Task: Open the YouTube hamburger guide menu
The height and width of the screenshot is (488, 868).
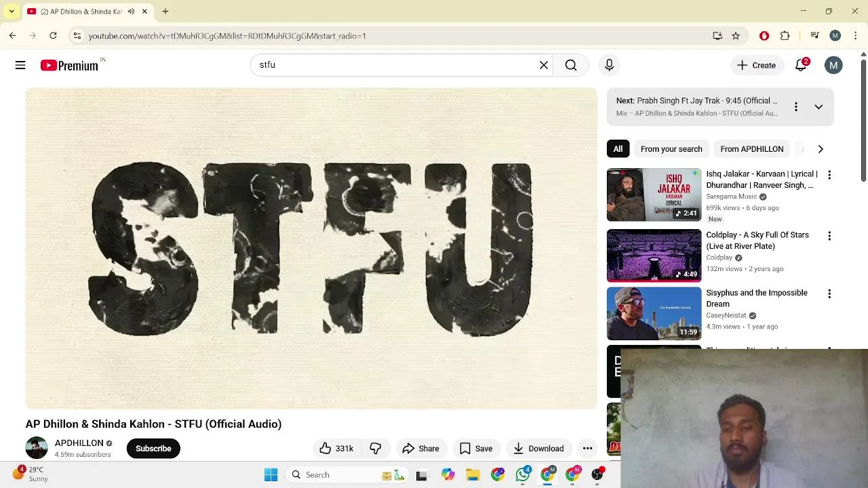Action: coord(20,65)
